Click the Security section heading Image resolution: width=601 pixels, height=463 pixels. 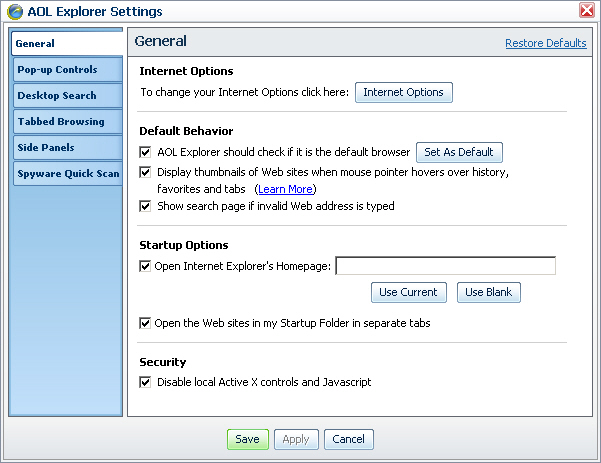click(163, 362)
